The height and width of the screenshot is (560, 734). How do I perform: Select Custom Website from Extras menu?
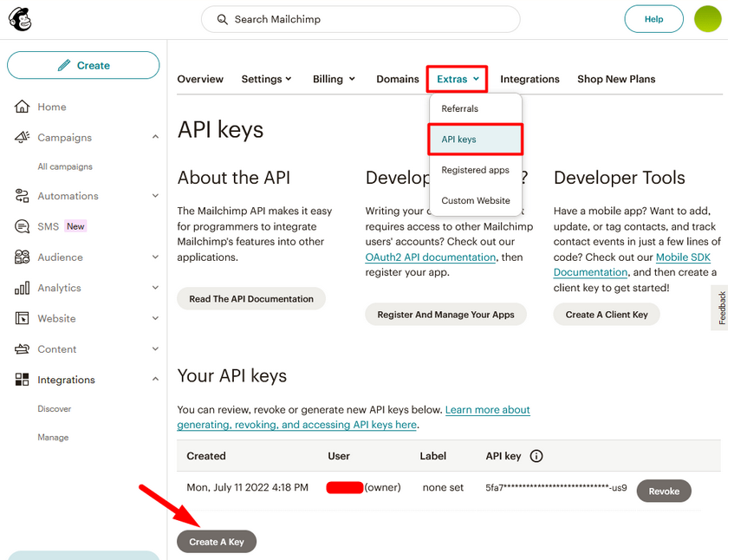(476, 200)
